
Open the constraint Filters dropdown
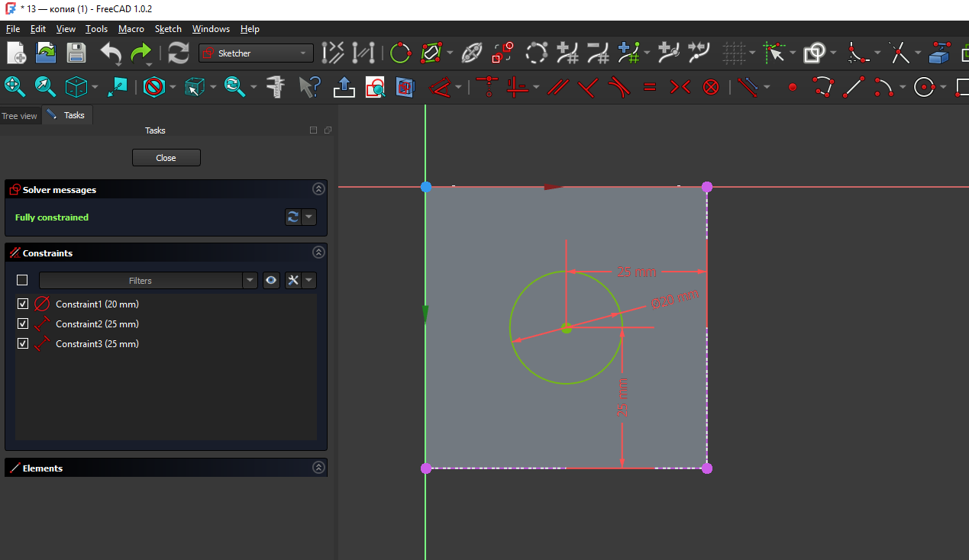[x=250, y=280]
